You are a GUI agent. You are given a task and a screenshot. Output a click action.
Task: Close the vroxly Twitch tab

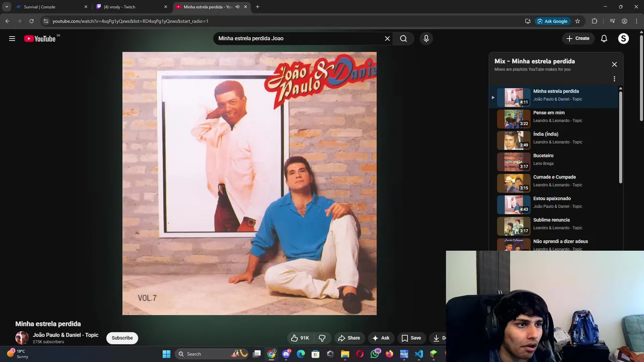pos(166,7)
